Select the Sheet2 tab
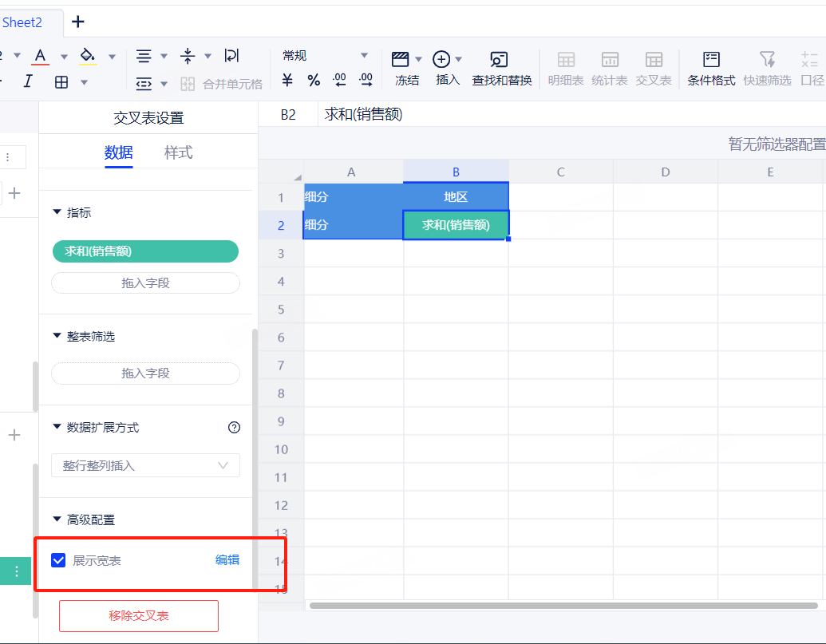This screenshot has height=644, width=826. [x=22, y=22]
